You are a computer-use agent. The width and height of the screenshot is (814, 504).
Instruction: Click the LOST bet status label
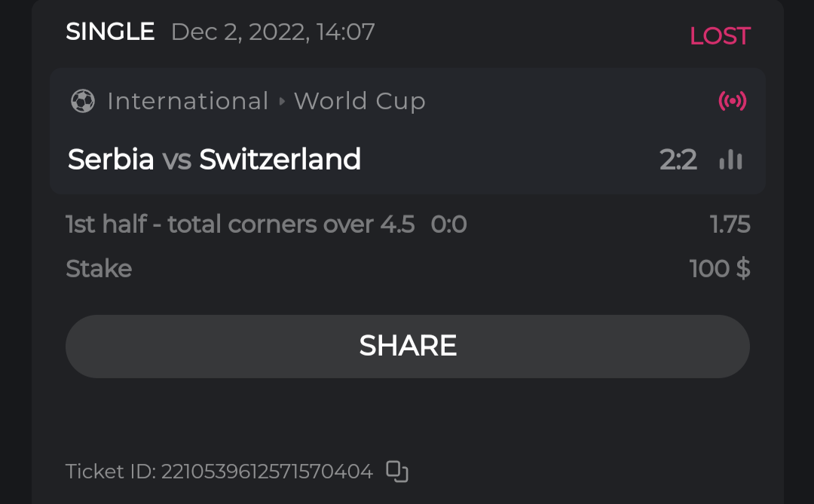pyautogui.click(x=720, y=36)
